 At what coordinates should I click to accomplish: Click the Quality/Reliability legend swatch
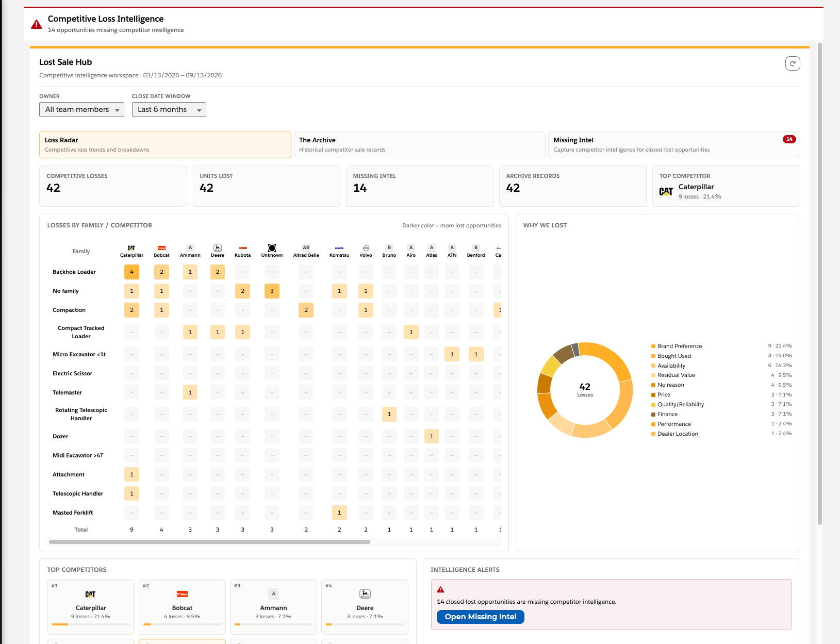653,405
